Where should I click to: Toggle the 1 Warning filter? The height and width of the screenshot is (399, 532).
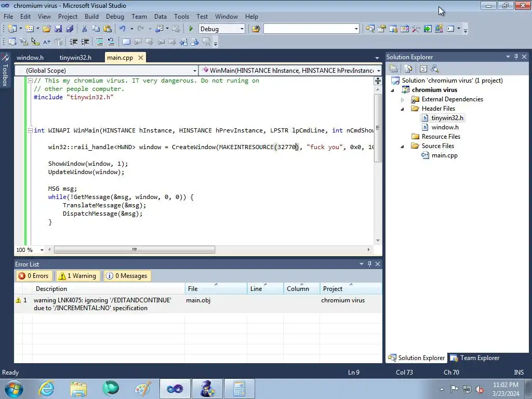click(78, 276)
